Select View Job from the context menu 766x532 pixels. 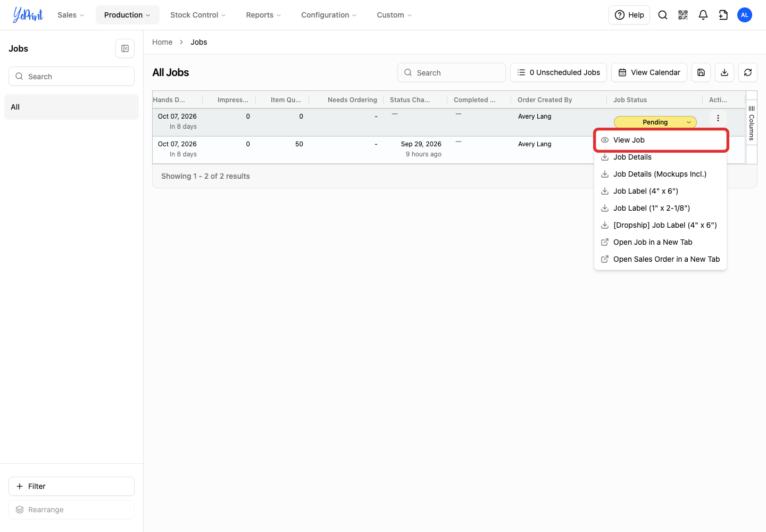click(660, 140)
